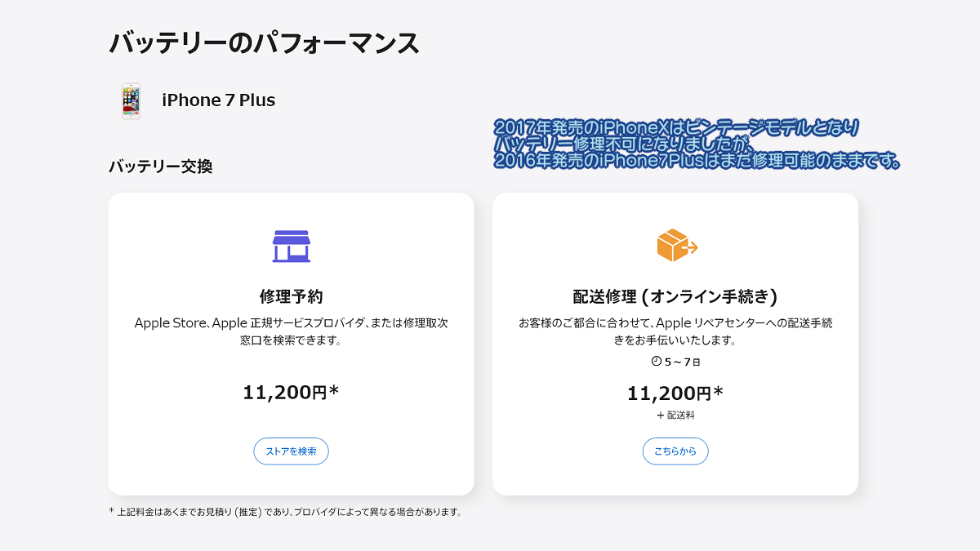Click the 5～7日 turnaround time label

tap(683, 362)
